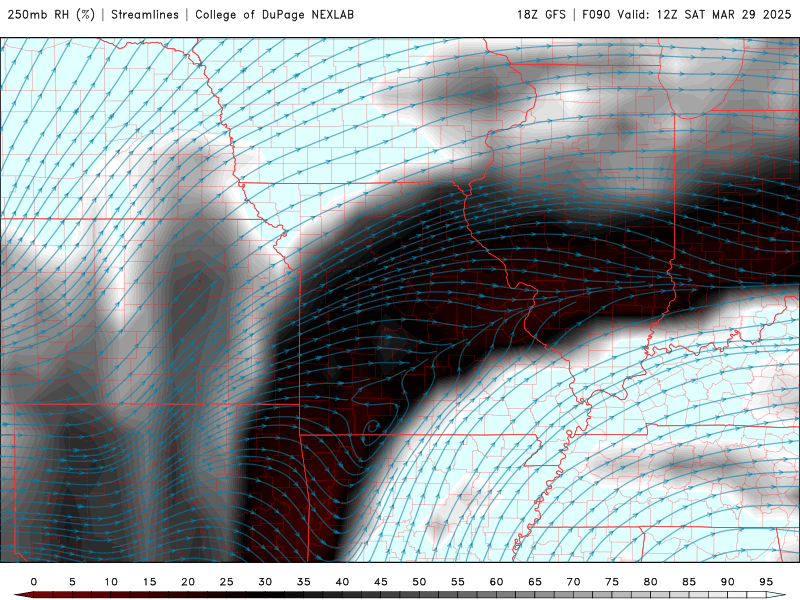This screenshot has width=800, height=600.
Task: Click the '40' label on the color scale
Action: 342,582
